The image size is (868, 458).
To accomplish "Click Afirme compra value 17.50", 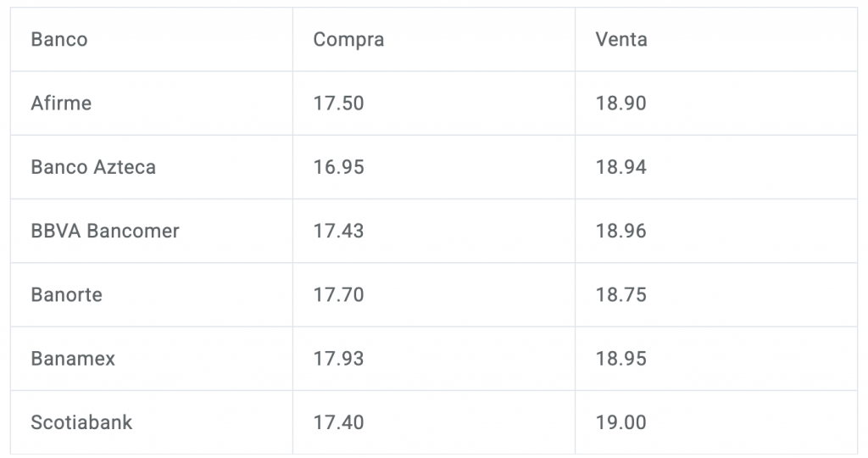I will tap(338, 103).
